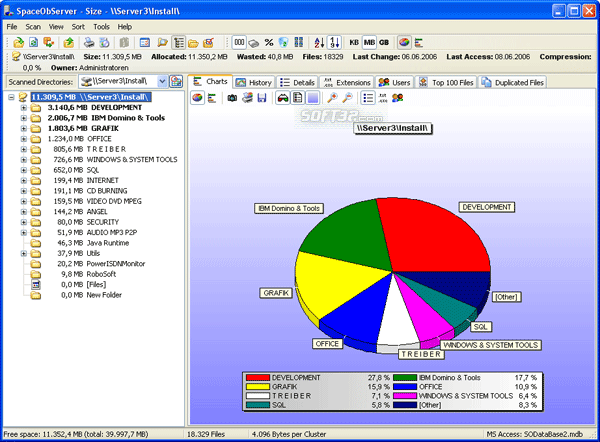
Task: Click the folder with magnifier search icon
Action: coord(163,42)
